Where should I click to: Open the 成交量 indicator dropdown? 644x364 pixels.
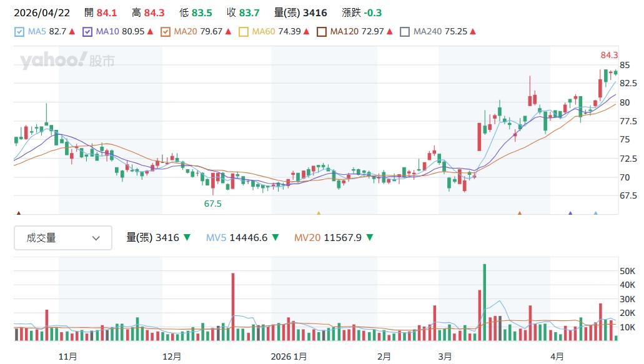(x=62, y=238)
